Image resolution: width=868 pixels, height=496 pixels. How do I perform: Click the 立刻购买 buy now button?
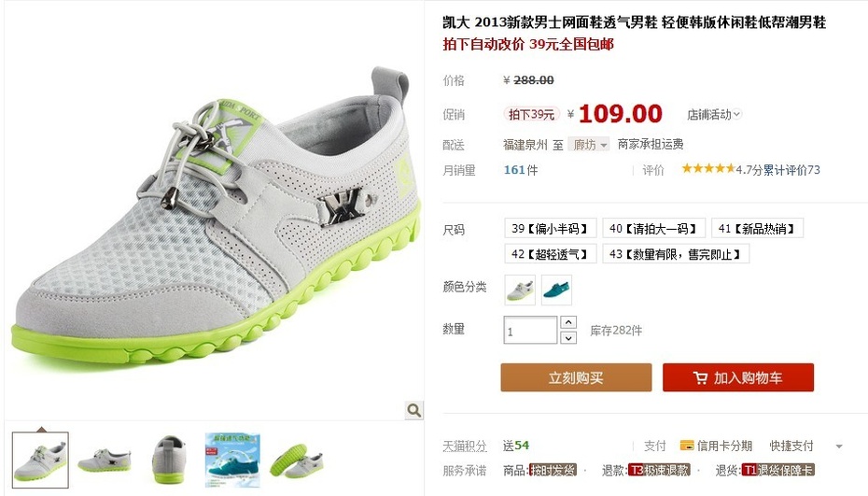(576, 377)
